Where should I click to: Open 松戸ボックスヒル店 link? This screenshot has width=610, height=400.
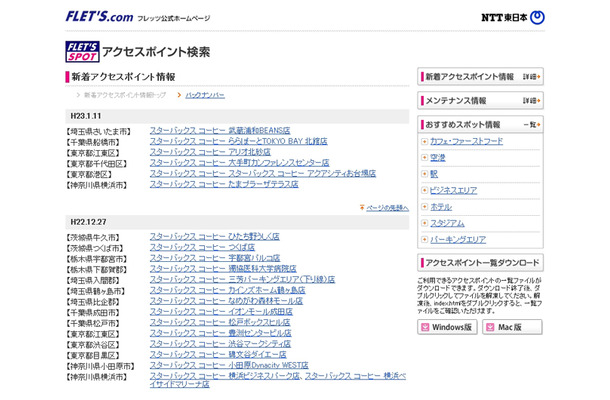(220, 323)
